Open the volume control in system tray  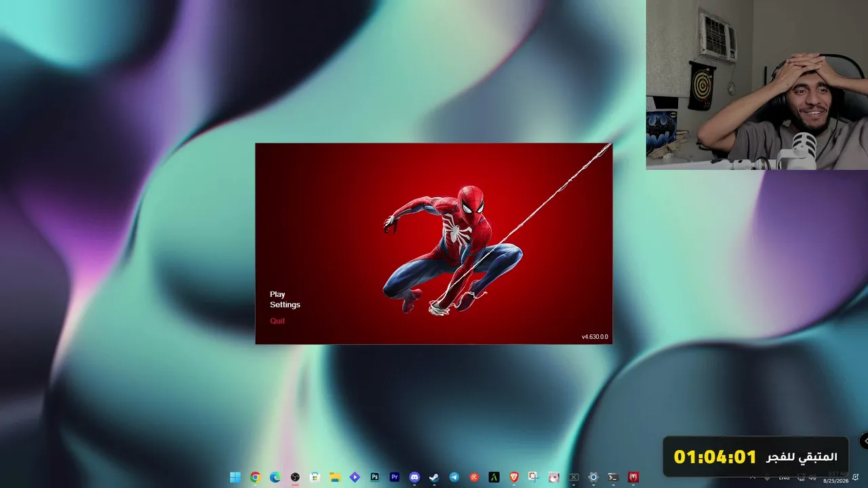coord(812,477)
